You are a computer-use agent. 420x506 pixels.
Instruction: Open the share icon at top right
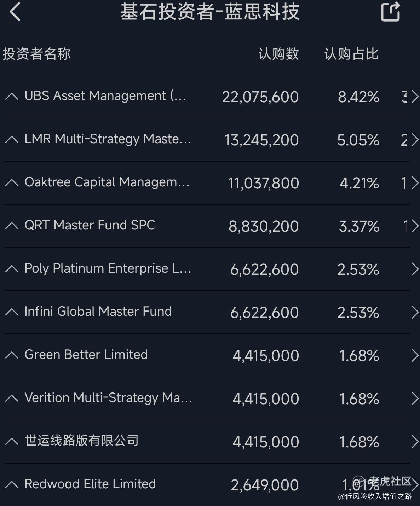(x=391, y=12)
